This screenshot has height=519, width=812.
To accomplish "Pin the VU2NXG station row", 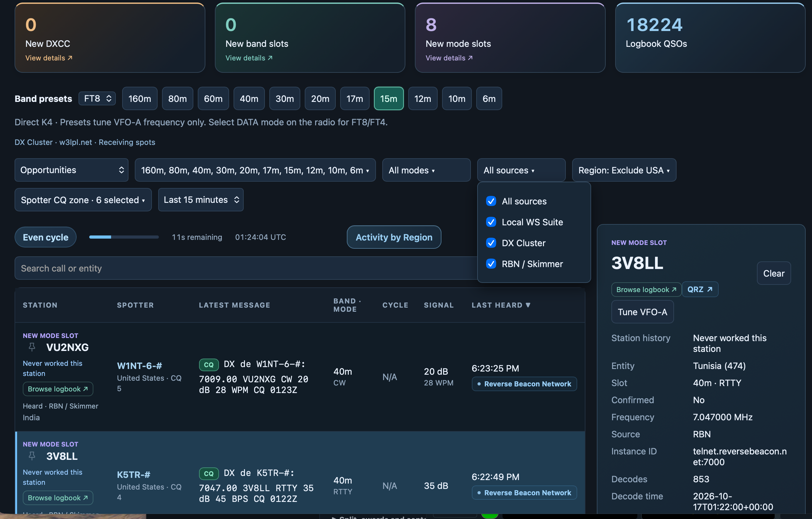I will [32, 347].
